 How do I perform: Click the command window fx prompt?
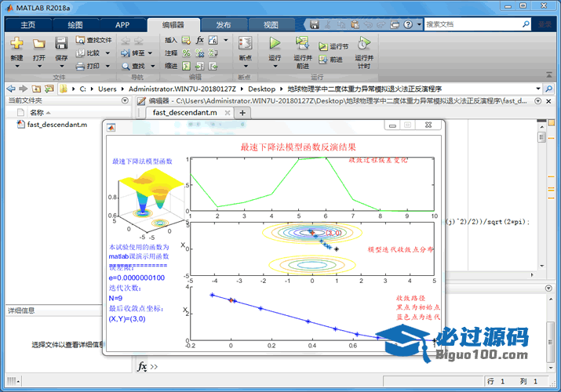(x=142, y=366)
